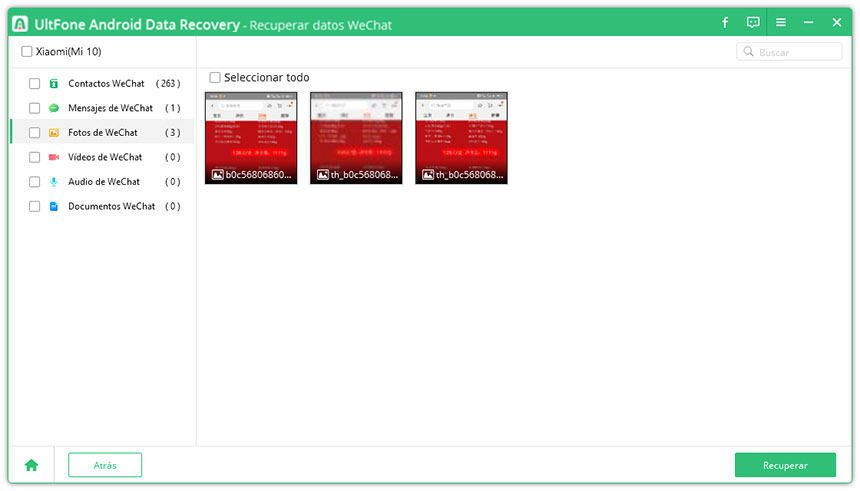Click the Documentos WeChat file icon
860x491 pixels.
54,206
